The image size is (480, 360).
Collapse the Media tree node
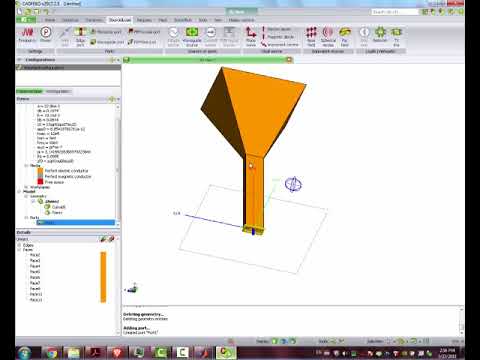pos(26,166)
